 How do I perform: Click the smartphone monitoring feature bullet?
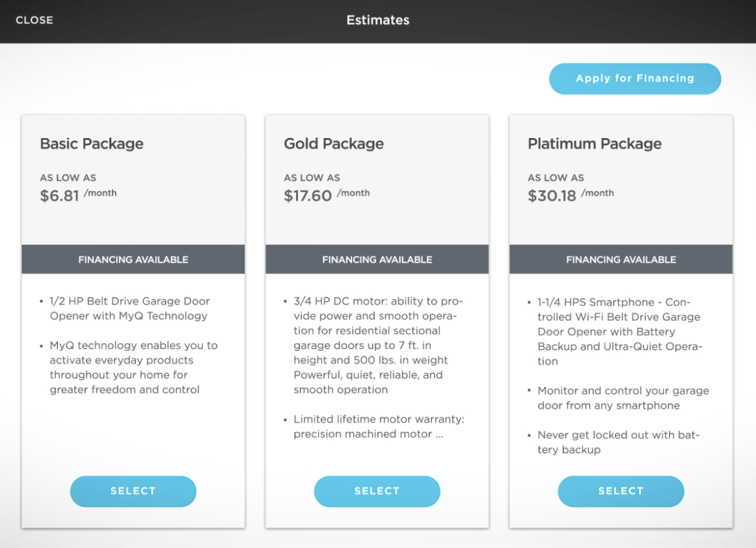pyautogui.click(x=621, y=398)
